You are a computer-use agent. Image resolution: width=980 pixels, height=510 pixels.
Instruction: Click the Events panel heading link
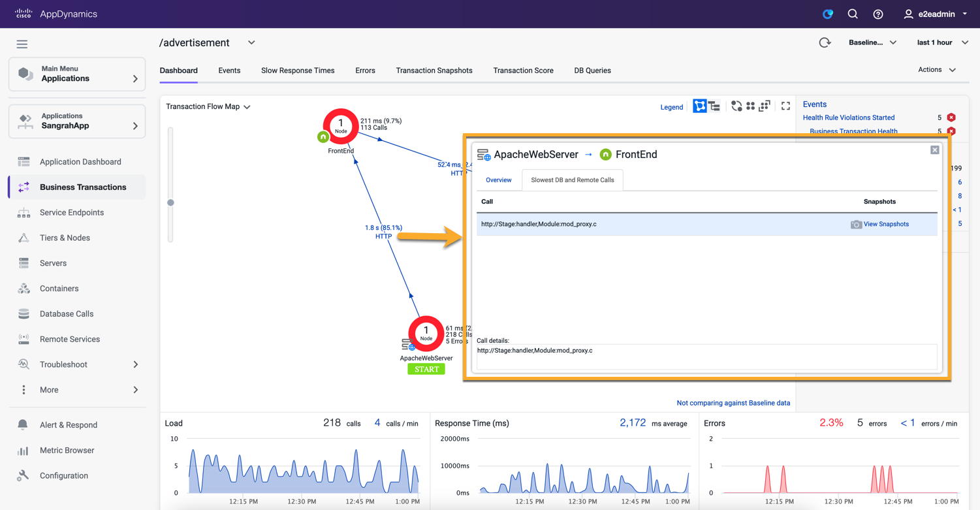pos(814,104)
